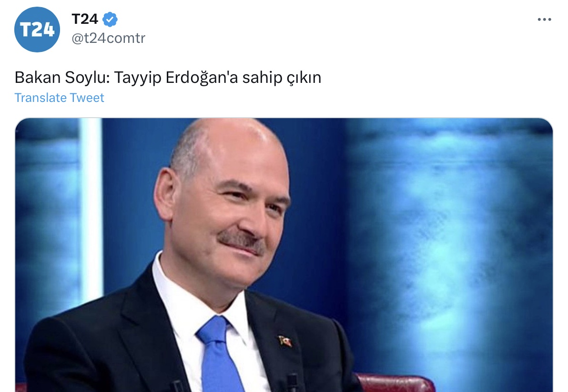The image size is (568, 392).
Task: Click the flag lapel pin in the photo
Action: [285, 341]
